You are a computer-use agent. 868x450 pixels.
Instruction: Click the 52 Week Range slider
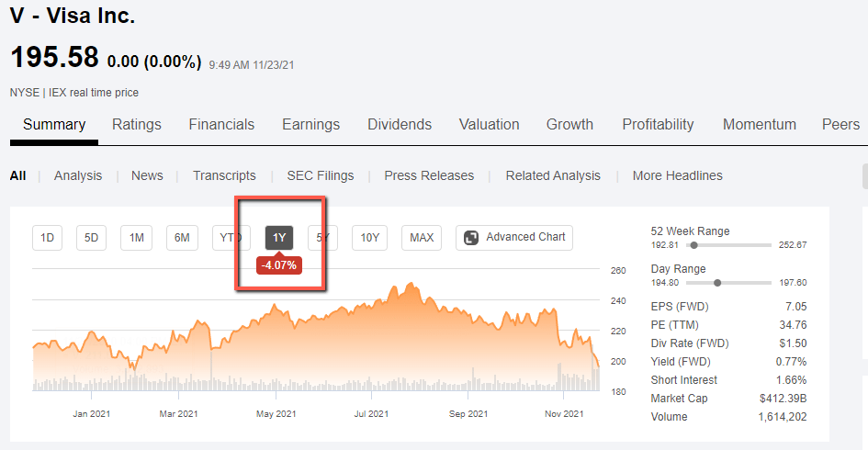[x=728, y=245]
